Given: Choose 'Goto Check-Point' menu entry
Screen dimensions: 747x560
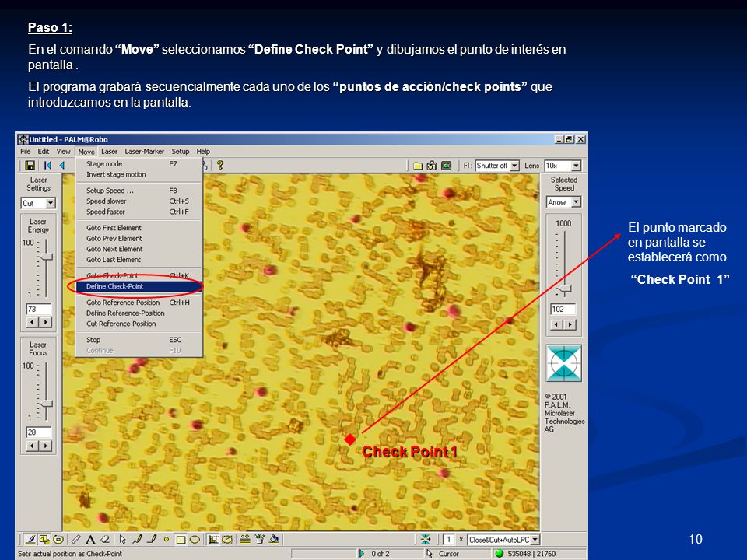Looking at the screenshot, I should pyautogui.click(x=139, y=275).
